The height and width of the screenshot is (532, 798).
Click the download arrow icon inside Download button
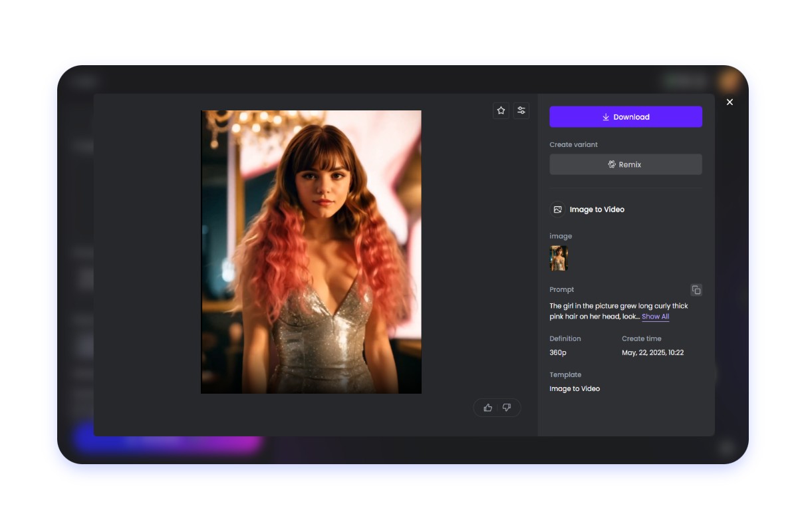pyautogui.click(x=605, y=116)
